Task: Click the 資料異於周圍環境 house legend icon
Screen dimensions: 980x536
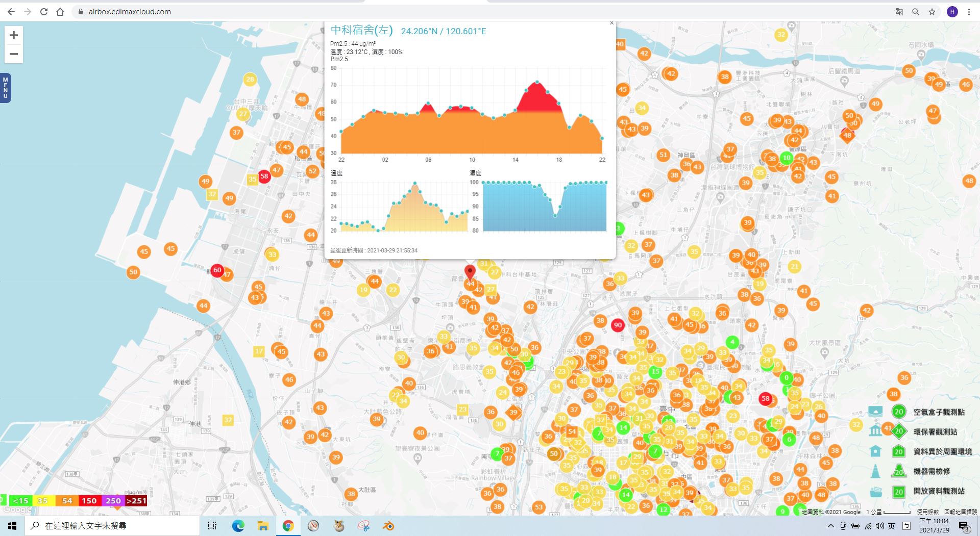Action: (875, 451)
